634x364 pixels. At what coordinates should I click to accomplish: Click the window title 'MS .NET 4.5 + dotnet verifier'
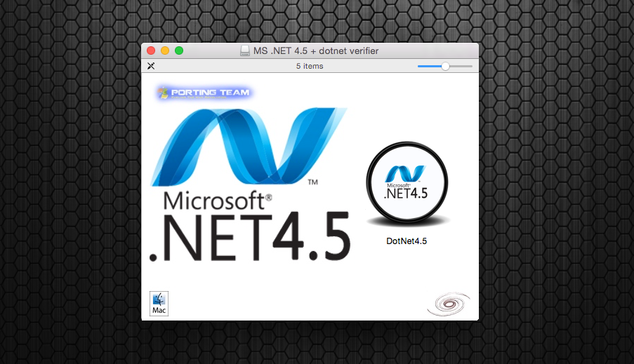pyautogui.click(x=316, y=51)
